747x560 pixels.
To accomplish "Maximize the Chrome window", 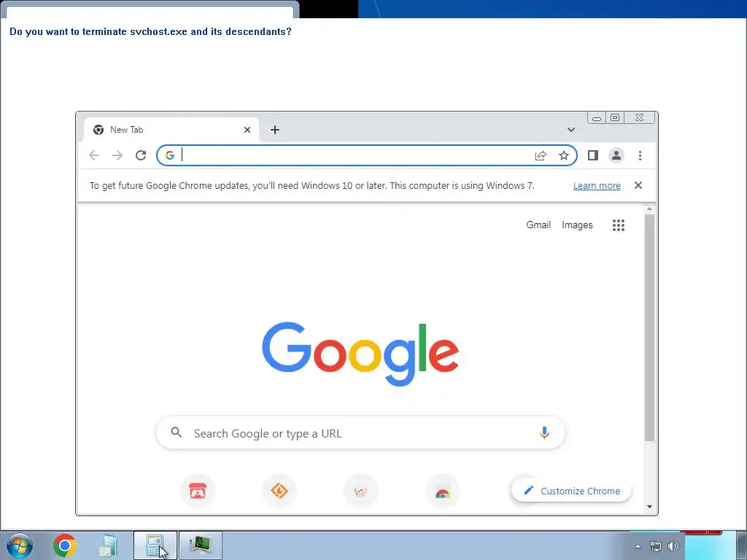I will (615, 117).
